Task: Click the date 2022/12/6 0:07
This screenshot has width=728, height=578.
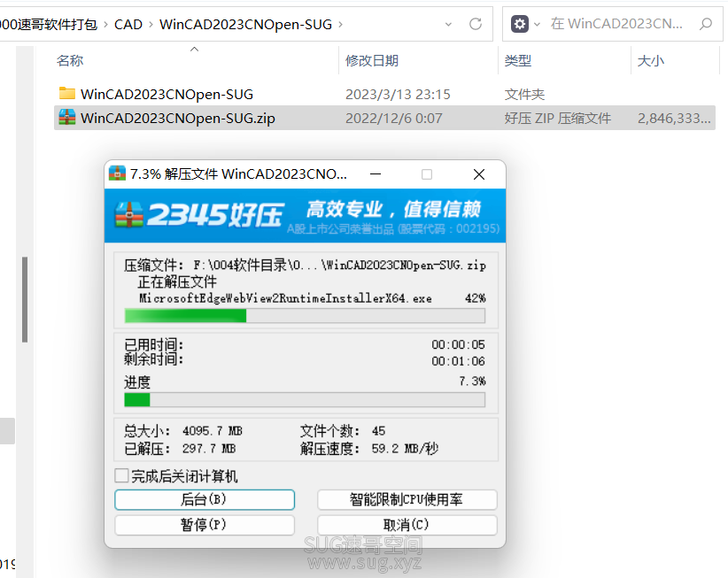Action: point(394,118)
